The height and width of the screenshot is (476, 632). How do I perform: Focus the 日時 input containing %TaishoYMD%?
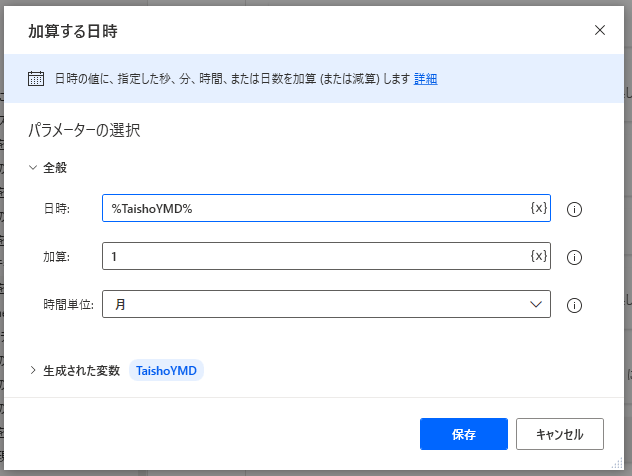click(315, 208)
